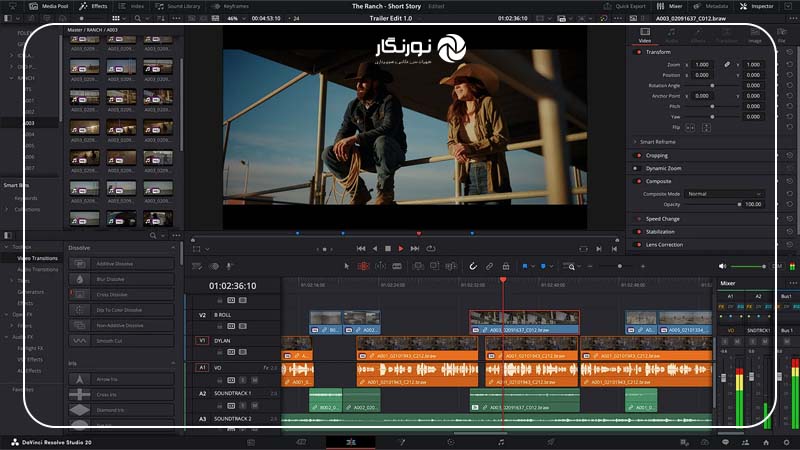Open the Composite Mode Normal dropdown

[x=723, y=194]
